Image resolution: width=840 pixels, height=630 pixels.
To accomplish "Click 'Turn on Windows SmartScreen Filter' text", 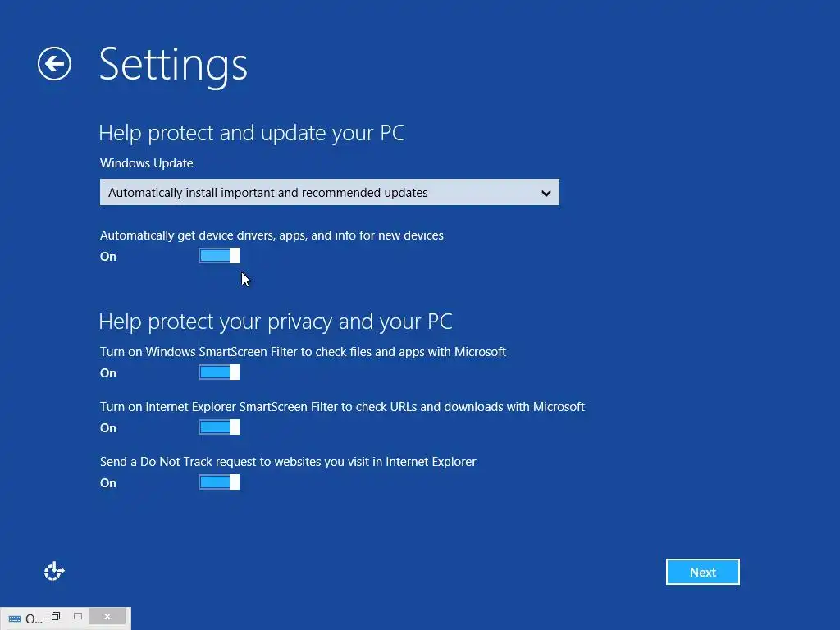I will [x=303, y=352].
